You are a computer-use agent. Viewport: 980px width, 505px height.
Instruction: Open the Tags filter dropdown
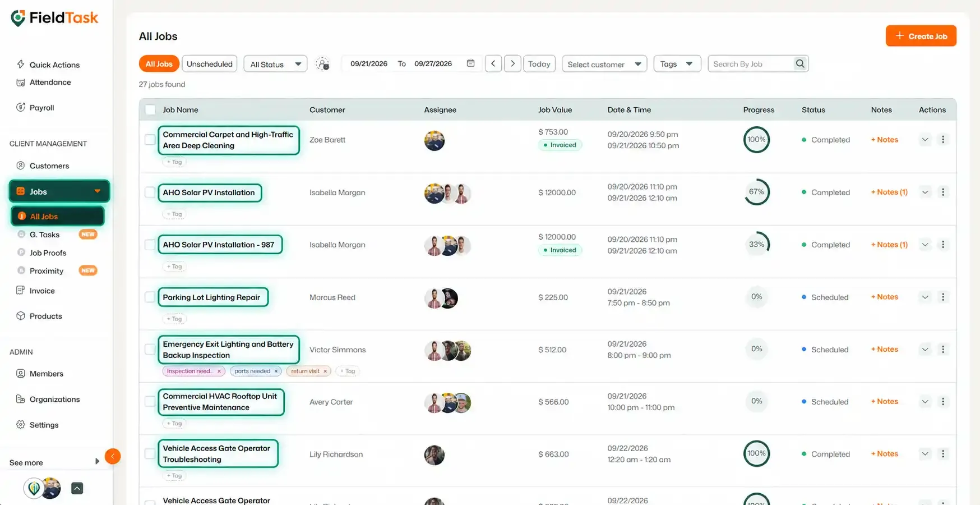[x=677, y=64]
